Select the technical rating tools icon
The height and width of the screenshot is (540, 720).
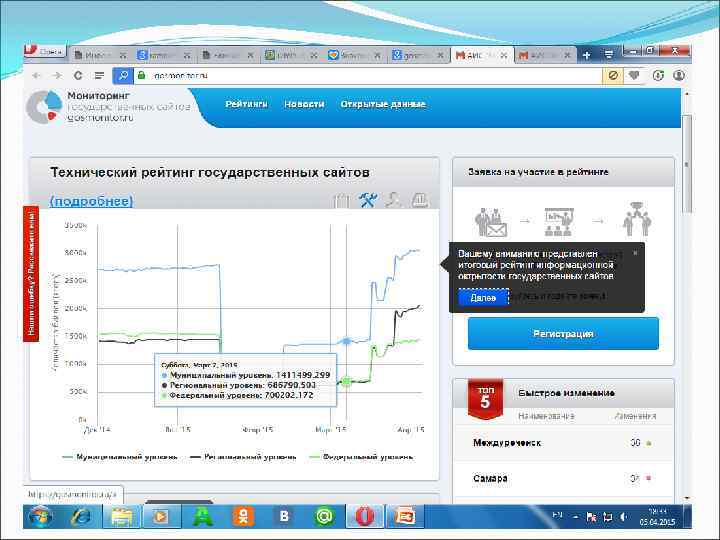(368, 199)
